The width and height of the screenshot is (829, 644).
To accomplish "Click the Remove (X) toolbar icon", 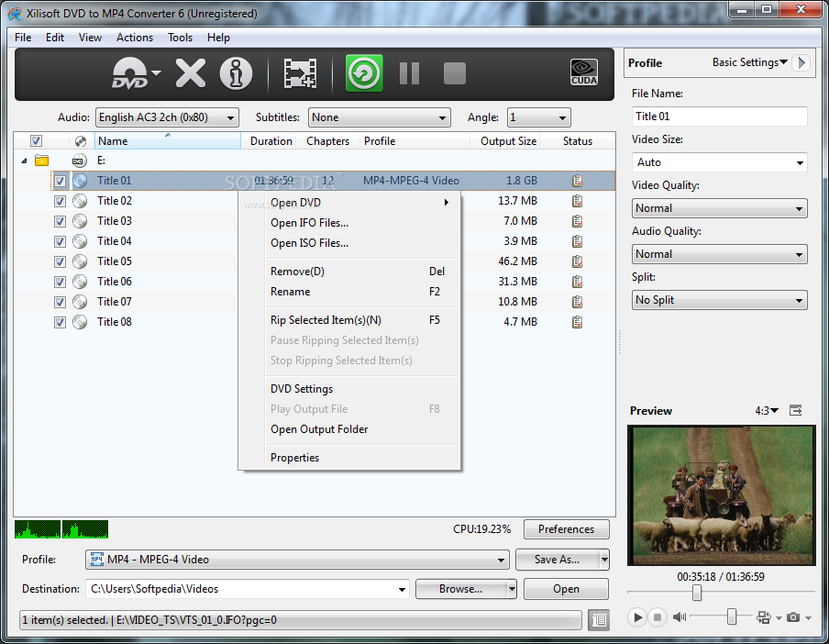I will pyautogui.click(x=191, y=73).
